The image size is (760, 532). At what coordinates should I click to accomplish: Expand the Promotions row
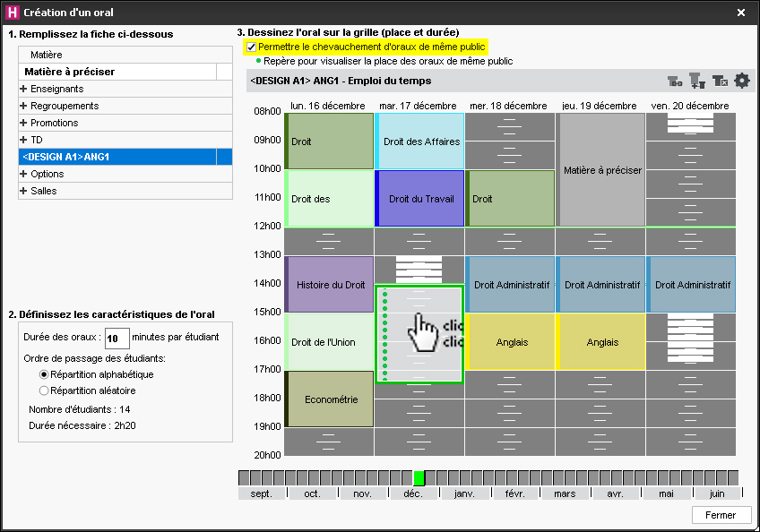click(x=23, y=123)
